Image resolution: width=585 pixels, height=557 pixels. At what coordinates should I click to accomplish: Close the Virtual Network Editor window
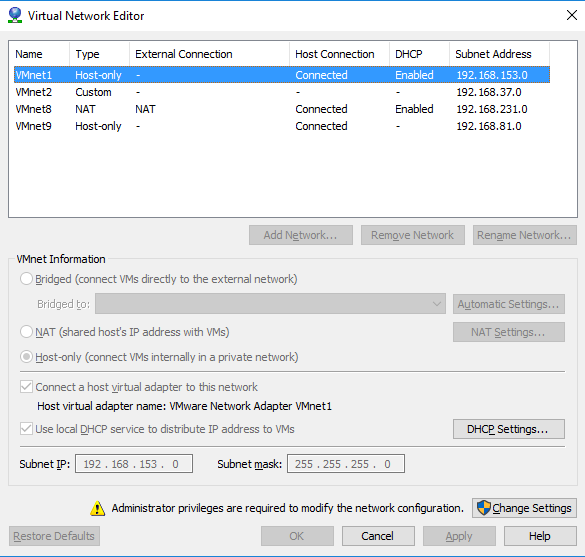pyautogui.click(x=572, y=15)
